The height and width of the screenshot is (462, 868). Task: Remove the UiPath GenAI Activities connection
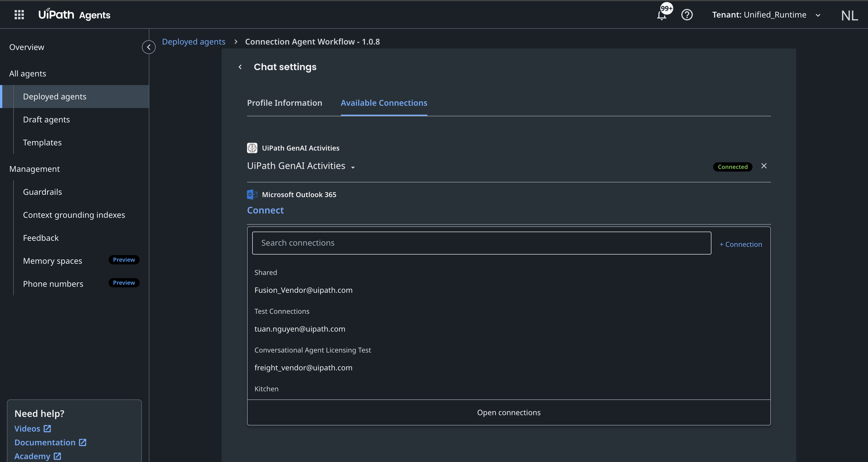[764, 166]
